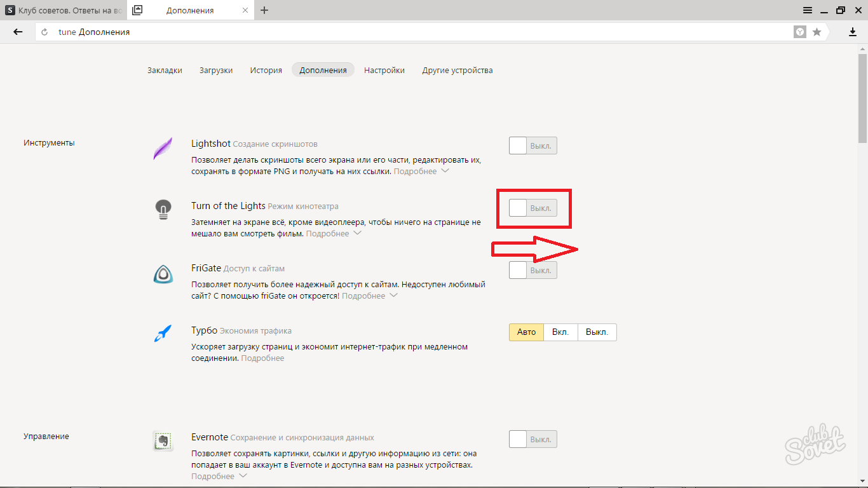The width and height of the screenshot is (868, 488).
Task: Click the Создание скриншотов subtitle
Action: pos(275,144)
